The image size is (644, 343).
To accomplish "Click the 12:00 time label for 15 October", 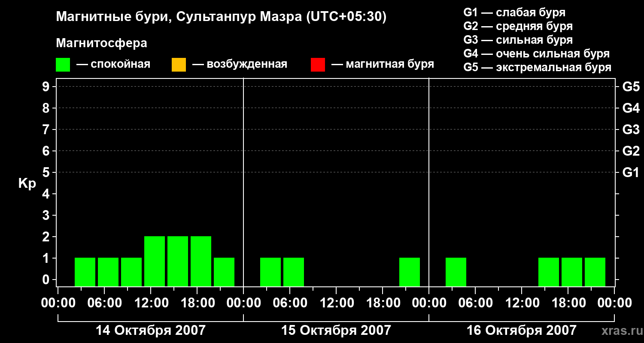I will pyautogui.click(x=336, y=303).
